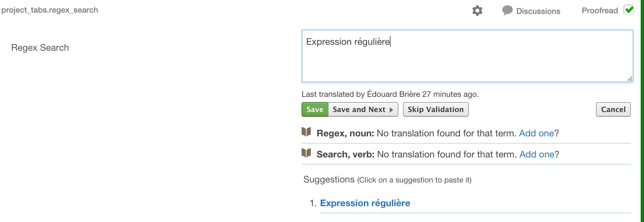Click the Discussions speech bubble icon

507,10
